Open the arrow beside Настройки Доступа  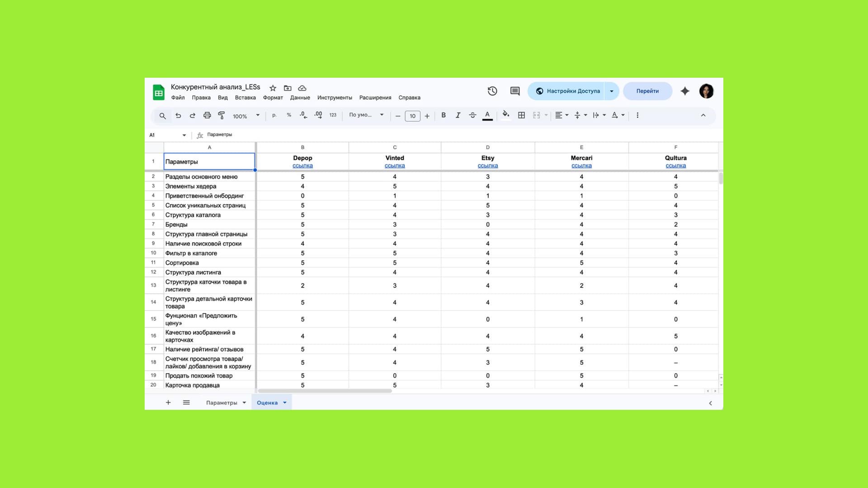click(612, 91)
